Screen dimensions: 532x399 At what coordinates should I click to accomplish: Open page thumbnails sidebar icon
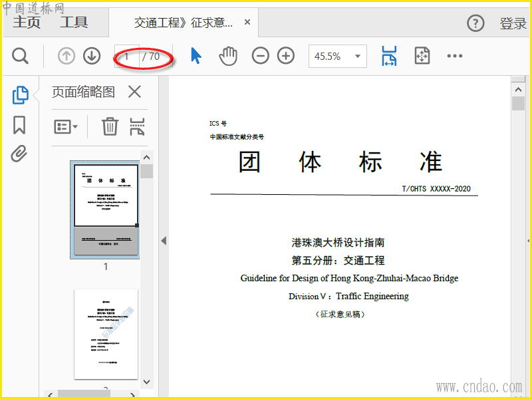click(x=20, y=95)
